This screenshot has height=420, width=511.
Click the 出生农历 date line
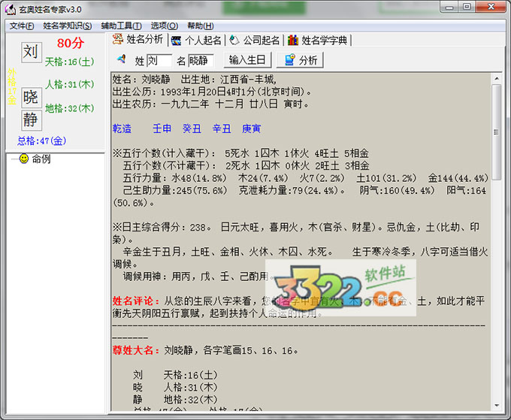(x=211, y=104)
